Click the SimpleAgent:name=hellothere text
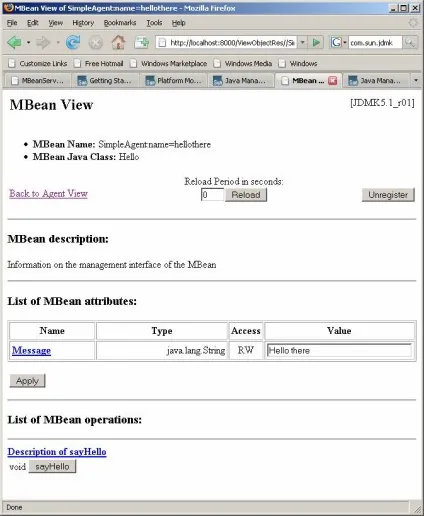 coord(155,144)
